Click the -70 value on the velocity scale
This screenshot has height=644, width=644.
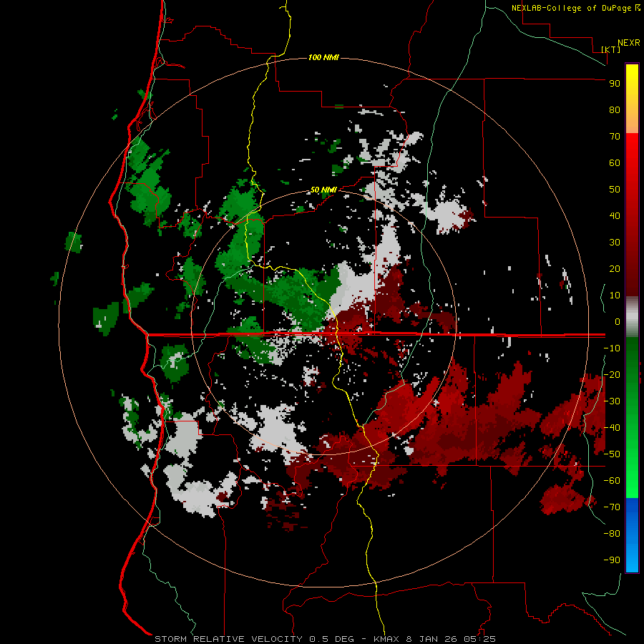tap(612, 507)
